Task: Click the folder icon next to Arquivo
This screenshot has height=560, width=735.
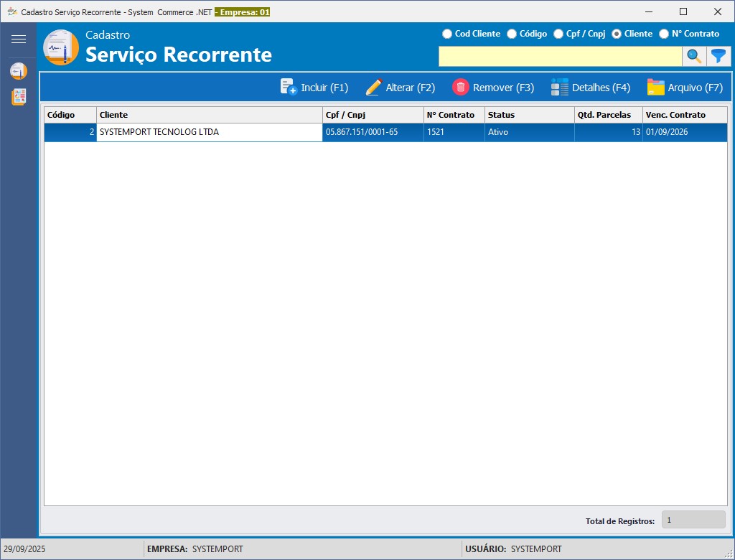Action: pyautogui.click(x=656, y=87)
